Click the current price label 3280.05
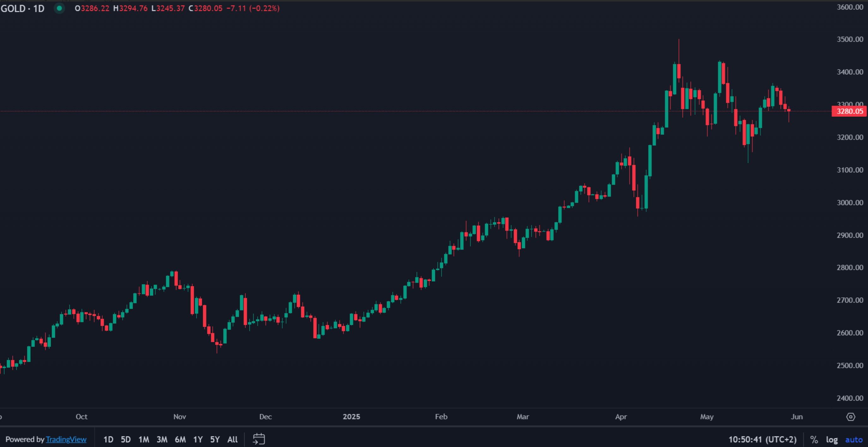Image resolution: width=868 pixels, height=447 pixels. click(848, 111)
